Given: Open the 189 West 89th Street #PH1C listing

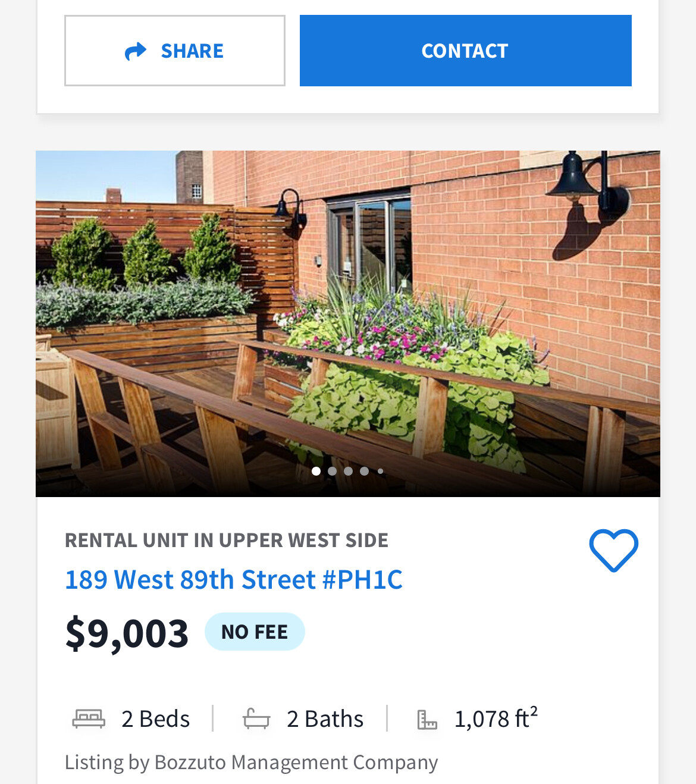Looking at the screenshot, I should coord(233,579).
